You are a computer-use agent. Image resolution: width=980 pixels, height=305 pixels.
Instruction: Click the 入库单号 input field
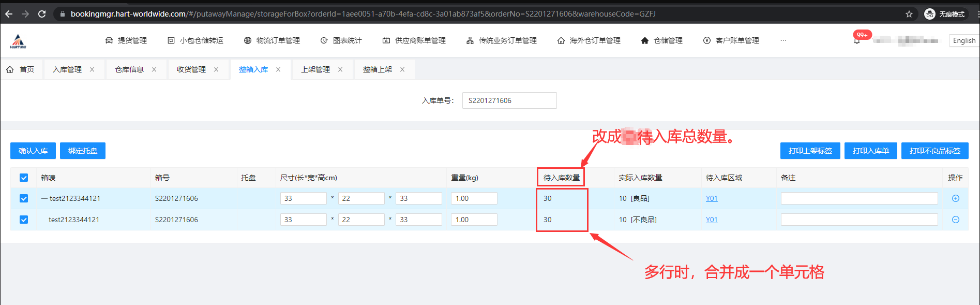[x=509, y=100]
